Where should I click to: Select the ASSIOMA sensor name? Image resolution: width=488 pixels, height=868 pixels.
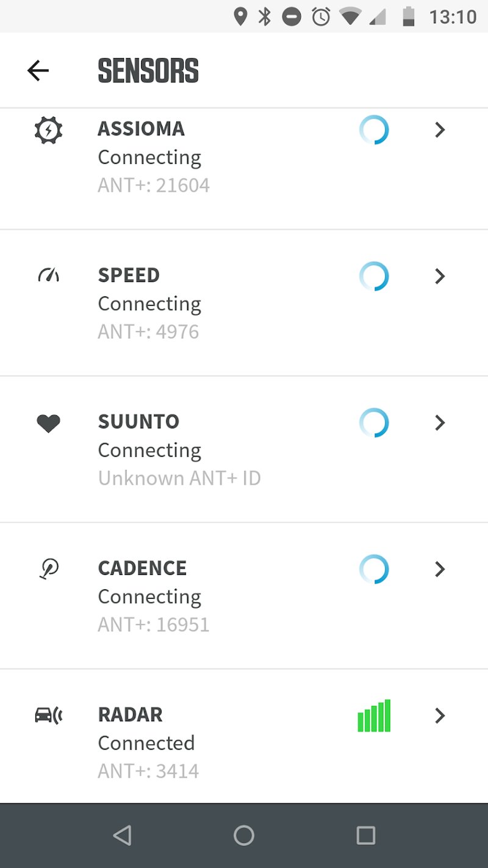[141, 129]
